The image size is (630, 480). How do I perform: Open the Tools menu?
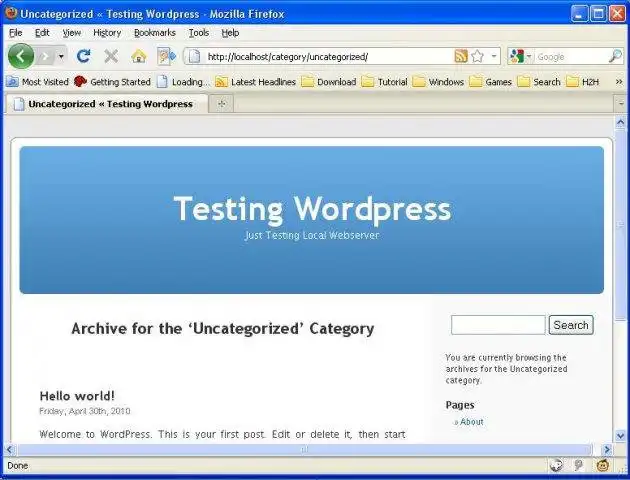click(199, 33)
